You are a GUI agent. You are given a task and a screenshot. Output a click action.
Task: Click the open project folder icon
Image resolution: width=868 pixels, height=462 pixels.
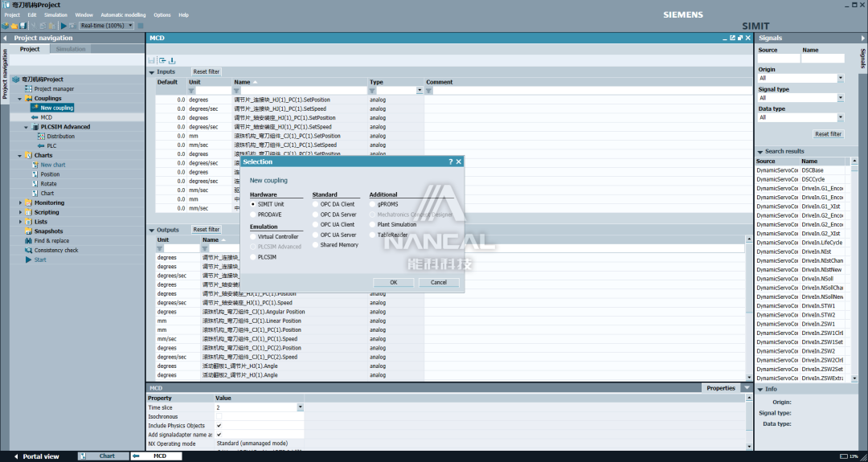(x=14, y=26)
